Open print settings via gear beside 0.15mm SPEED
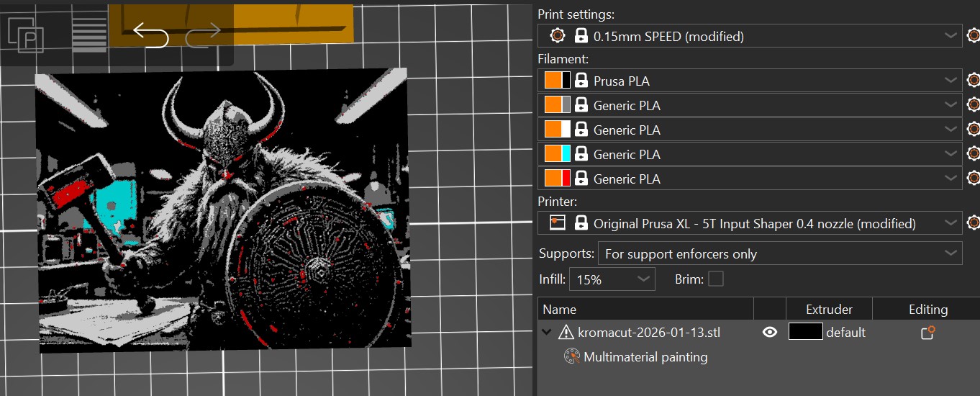 [x=973, y=35]
